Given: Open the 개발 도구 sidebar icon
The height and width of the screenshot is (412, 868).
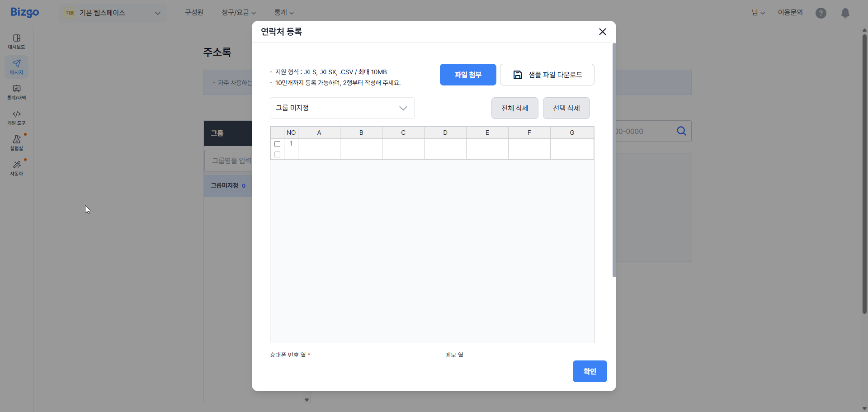Looking at the screenshot, I should pyautogui.click(x=16, y=118).
